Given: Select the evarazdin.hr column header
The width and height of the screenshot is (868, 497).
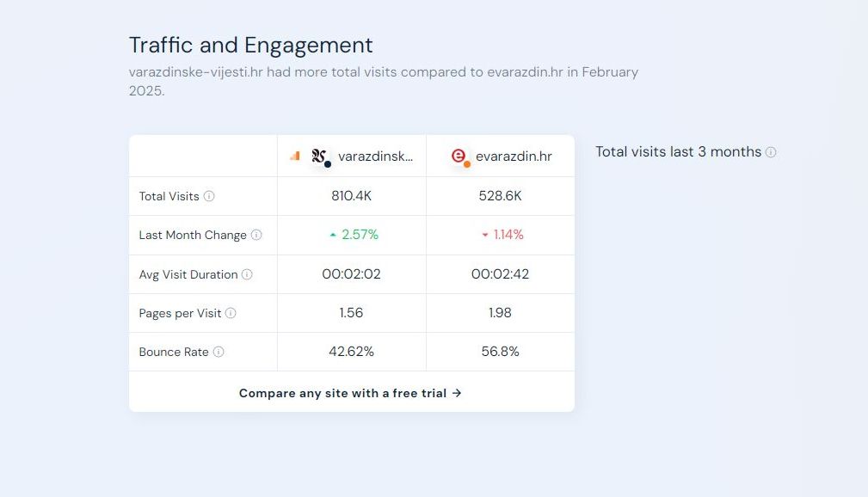Looking at the screenshot, I should coord(501,156).
